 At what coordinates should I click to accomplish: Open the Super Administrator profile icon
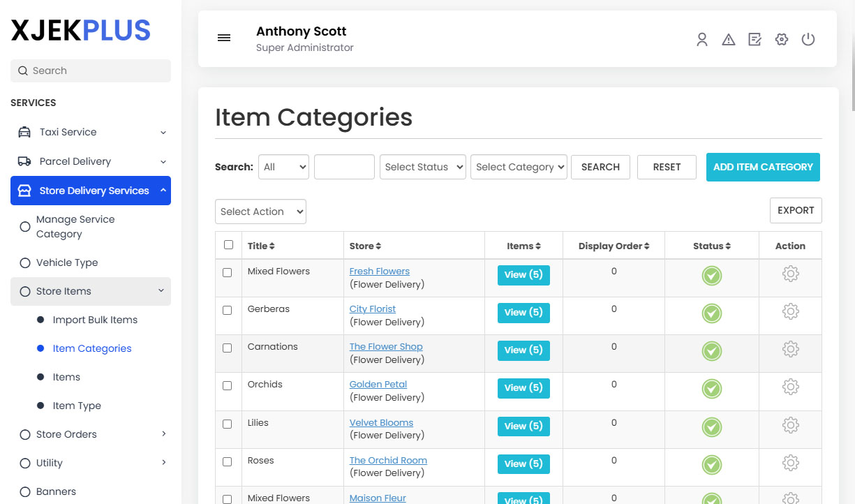click(702, 40)
